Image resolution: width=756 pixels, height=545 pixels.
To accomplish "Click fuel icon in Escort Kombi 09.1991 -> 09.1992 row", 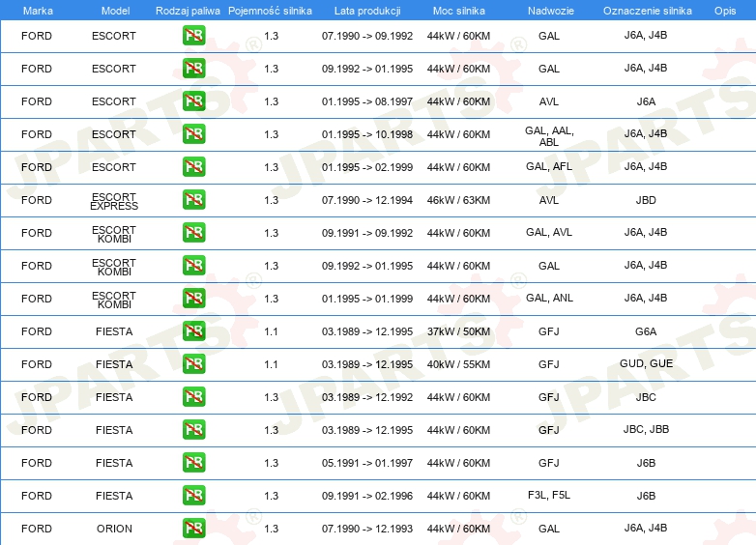I will pos(193,232).
